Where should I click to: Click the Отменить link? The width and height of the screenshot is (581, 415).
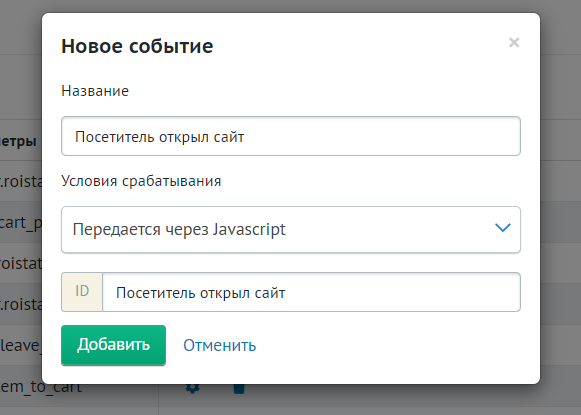coord(220,345)
